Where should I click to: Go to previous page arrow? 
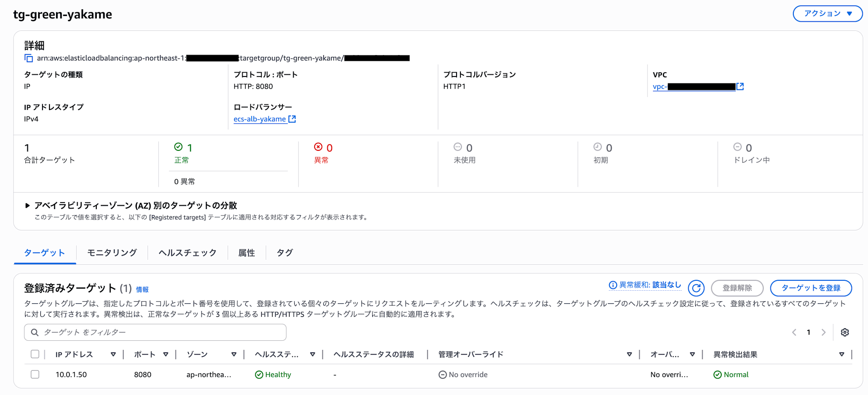[794, 332]
